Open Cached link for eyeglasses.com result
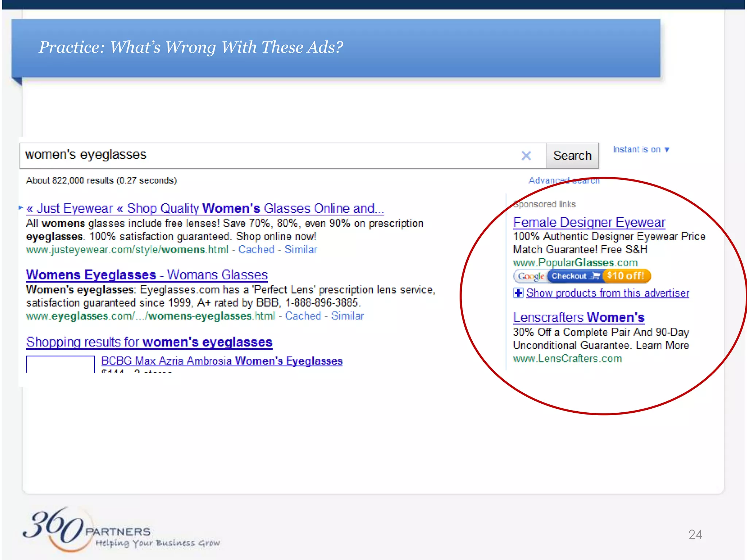Image resolution: width=747 pixels, height=560 pixels. (x=303, y=316)
